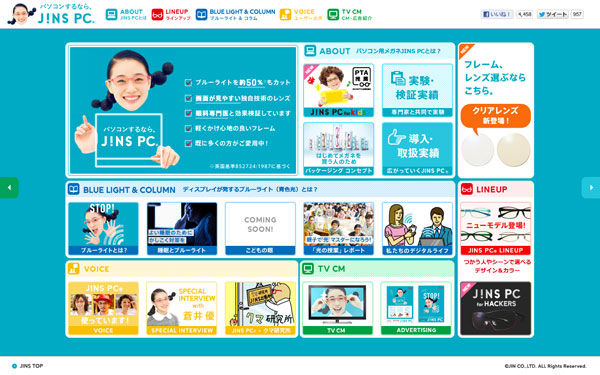Open the BLUE LIGHT & COLUMN section header
Image resolution: width=600 pixels, height=375 pixels.
click(260, 189)
